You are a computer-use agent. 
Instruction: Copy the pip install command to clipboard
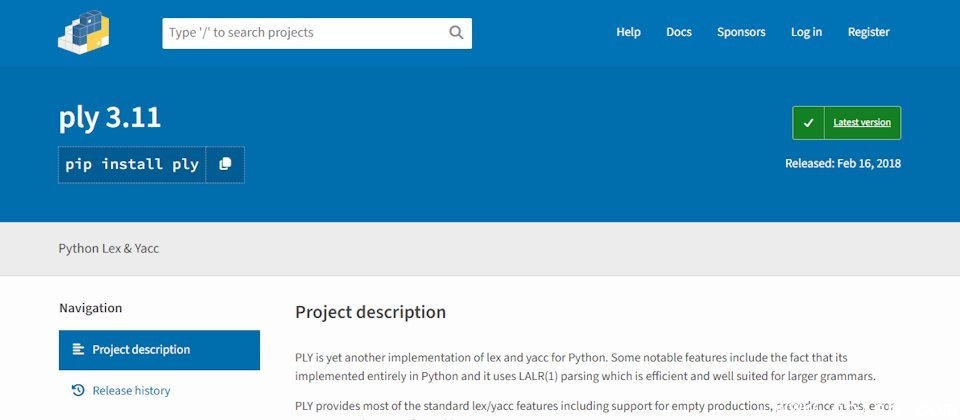(225, 164)
